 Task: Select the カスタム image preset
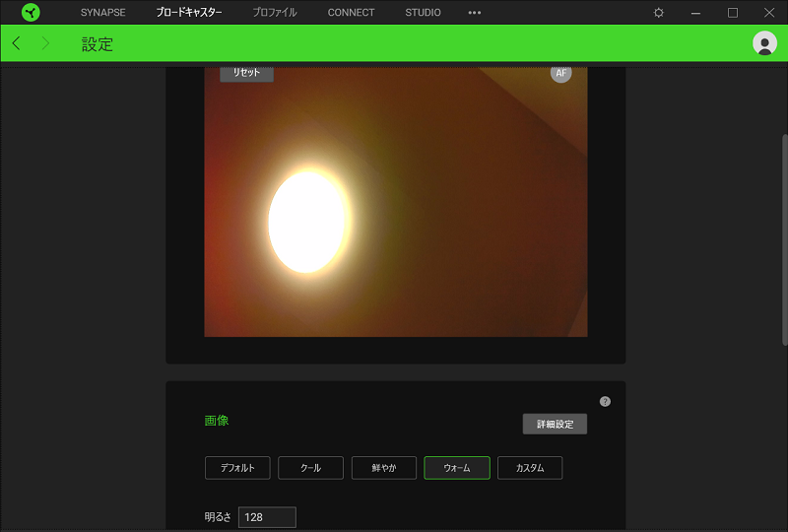(530, 468)
